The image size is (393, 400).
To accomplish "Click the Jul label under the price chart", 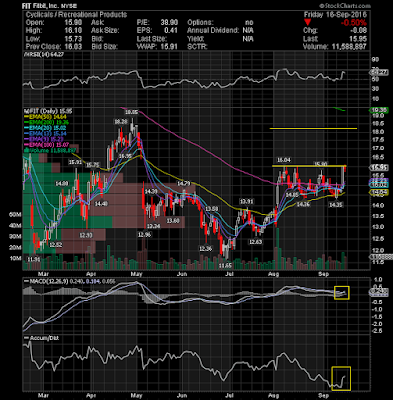I will click(x=229, y=274).
